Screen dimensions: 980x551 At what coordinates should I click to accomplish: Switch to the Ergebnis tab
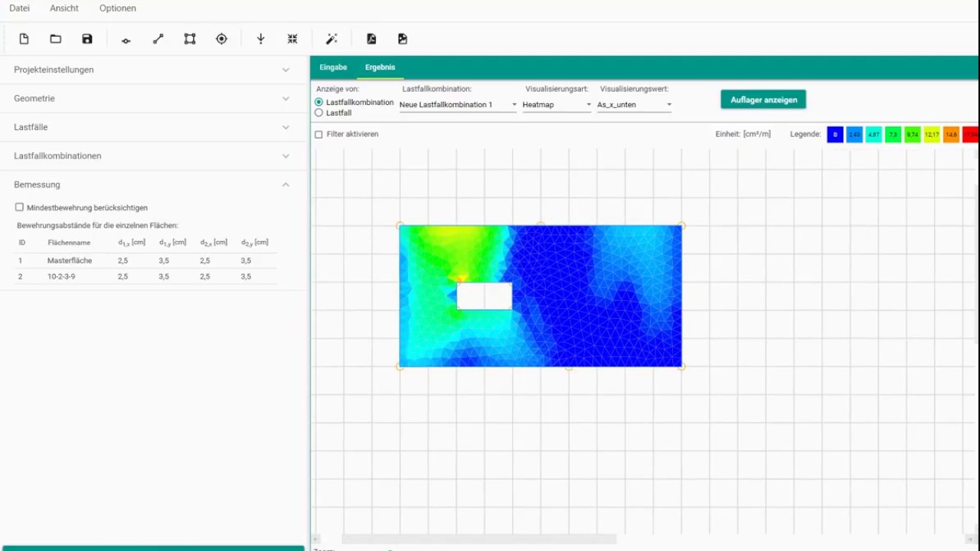point(380,67)
